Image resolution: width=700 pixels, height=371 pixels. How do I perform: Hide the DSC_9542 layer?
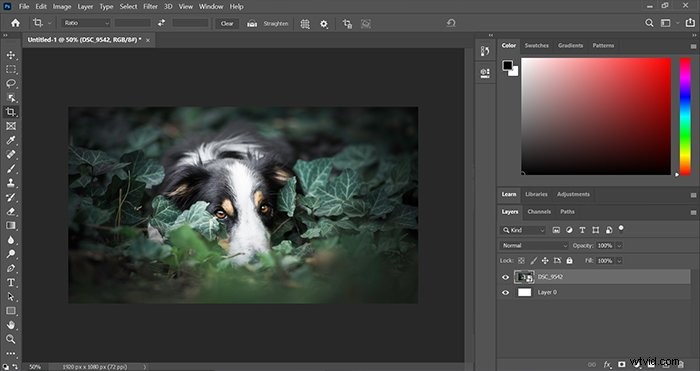[x=505, y=277]
